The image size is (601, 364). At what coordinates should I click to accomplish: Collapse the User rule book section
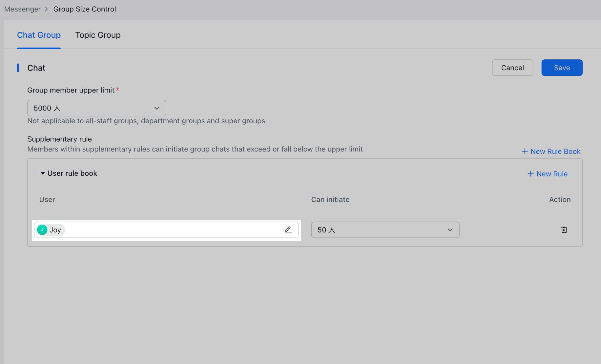pos(42,173)
